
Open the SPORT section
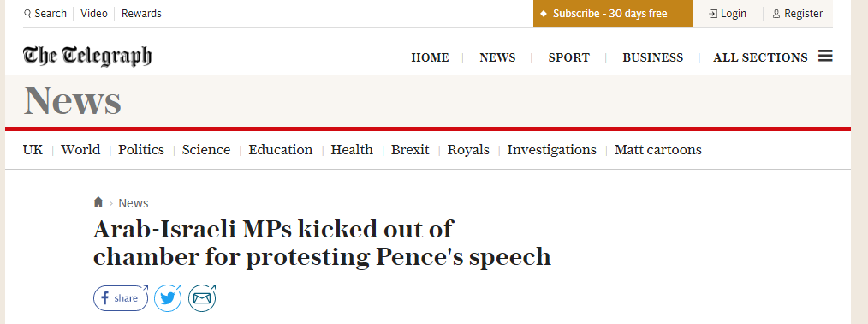pyautogui.click(x=568, y=57)
